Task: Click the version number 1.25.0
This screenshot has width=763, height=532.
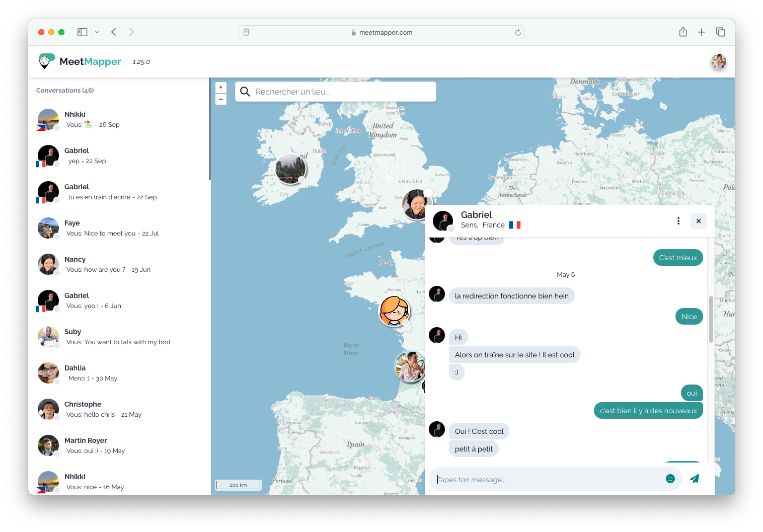Action: tap(141, 62)
